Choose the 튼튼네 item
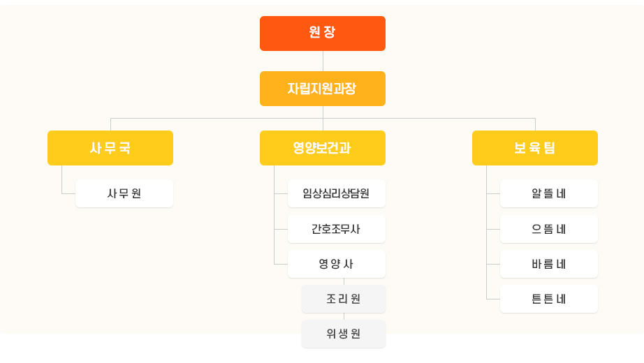644x363 pixels. click(x=549, y=299)
